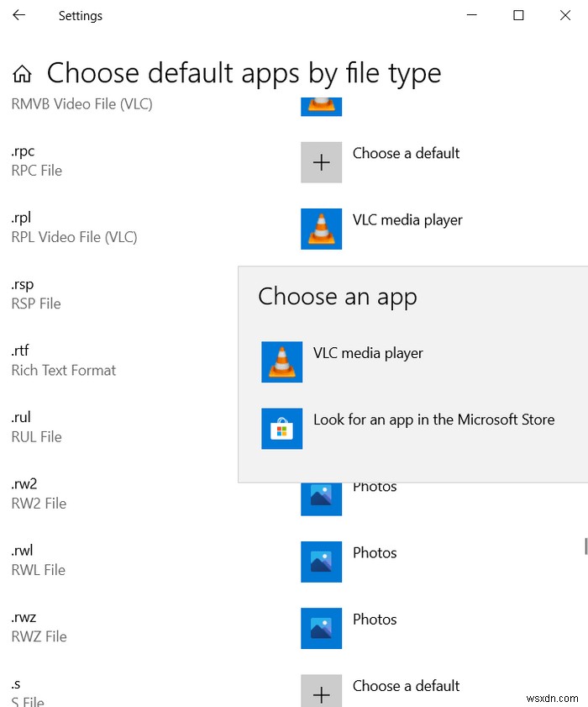Viewport: 588px width, 707px height.
Task: Click 'RW2 File' description text
Action: click(39, 504)
